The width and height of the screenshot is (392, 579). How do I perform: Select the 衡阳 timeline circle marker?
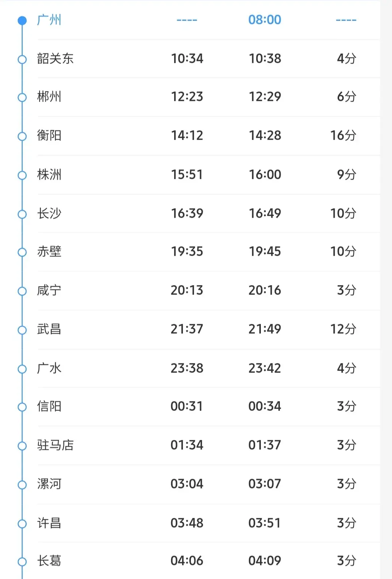click(22, 136)
